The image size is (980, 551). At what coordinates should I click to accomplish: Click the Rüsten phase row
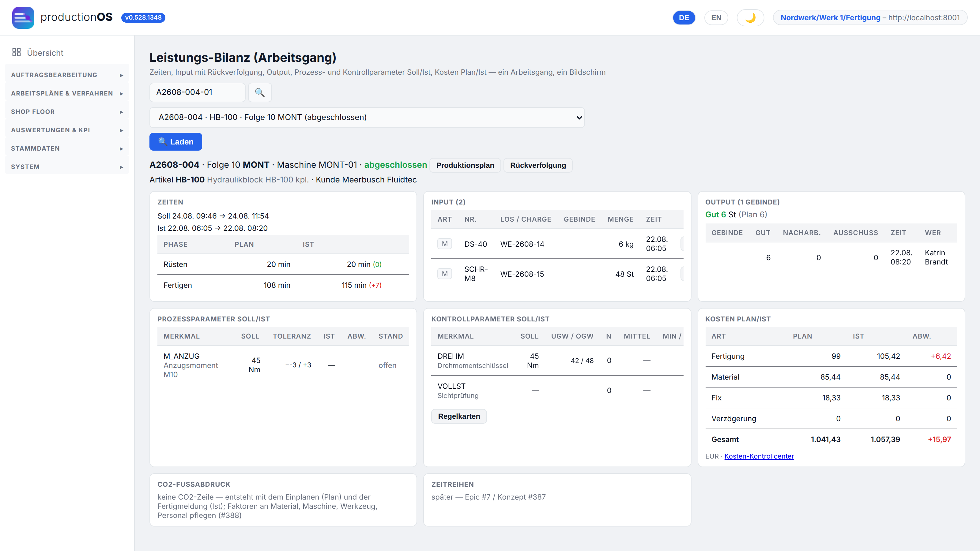tap(283, 264)
